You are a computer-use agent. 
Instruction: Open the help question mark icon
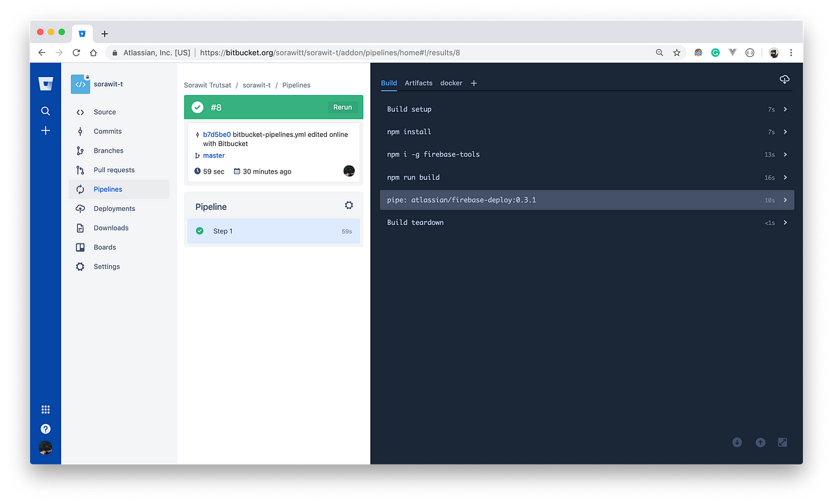click(x=45, y=429)
